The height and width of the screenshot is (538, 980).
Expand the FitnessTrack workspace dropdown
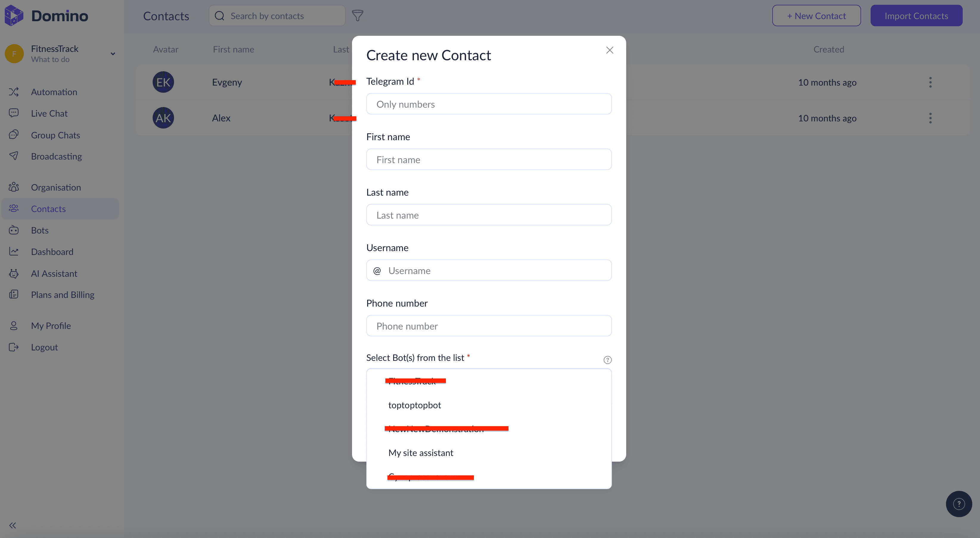(x=113, y=54)
